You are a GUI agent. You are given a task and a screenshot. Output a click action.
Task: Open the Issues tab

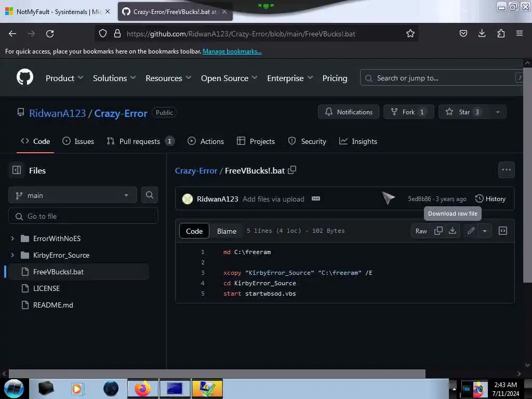[78, 141]
